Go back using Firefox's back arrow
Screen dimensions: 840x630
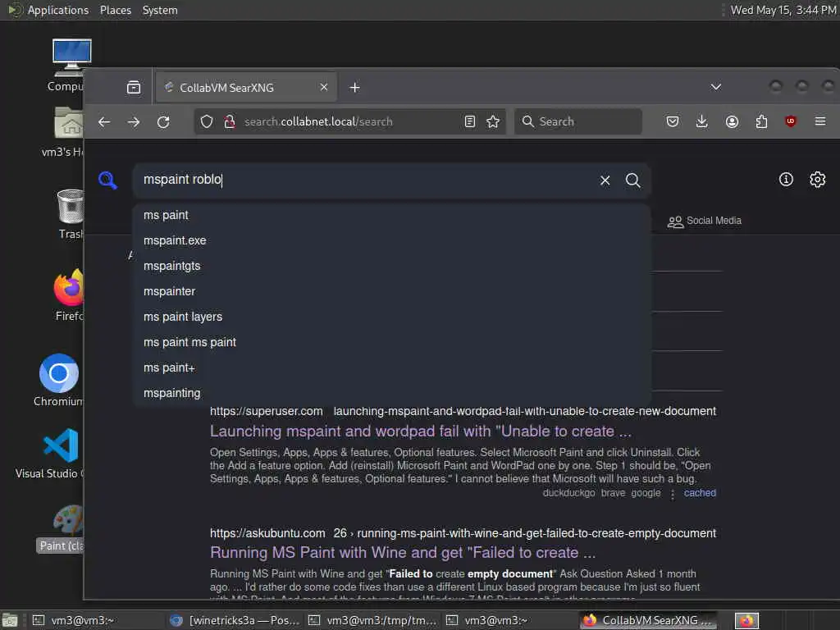104,122
